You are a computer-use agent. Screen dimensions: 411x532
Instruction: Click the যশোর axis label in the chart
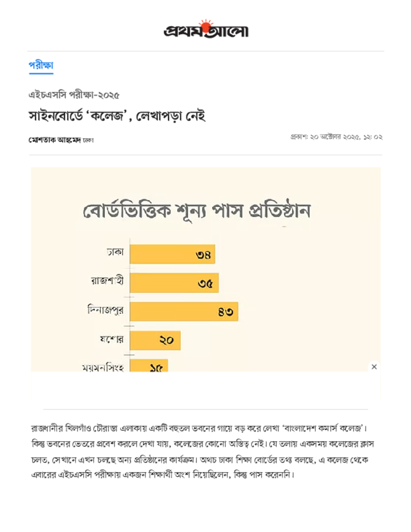[x=111, y=340]
